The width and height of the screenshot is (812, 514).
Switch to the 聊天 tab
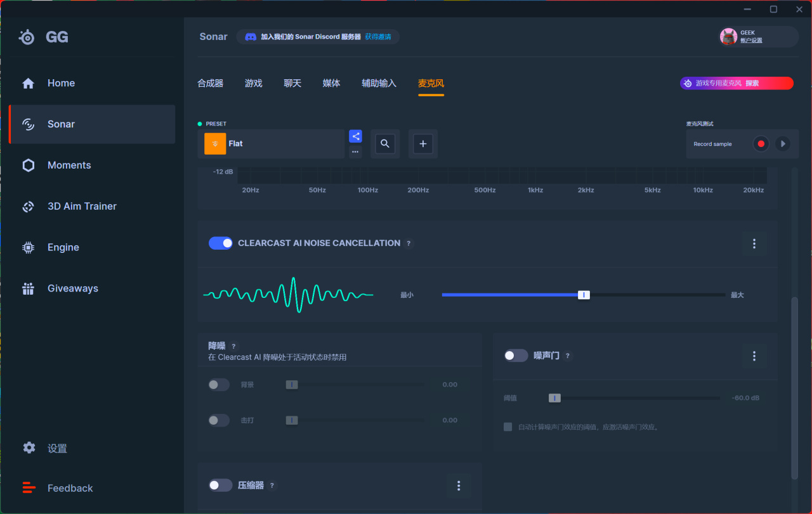292,83
